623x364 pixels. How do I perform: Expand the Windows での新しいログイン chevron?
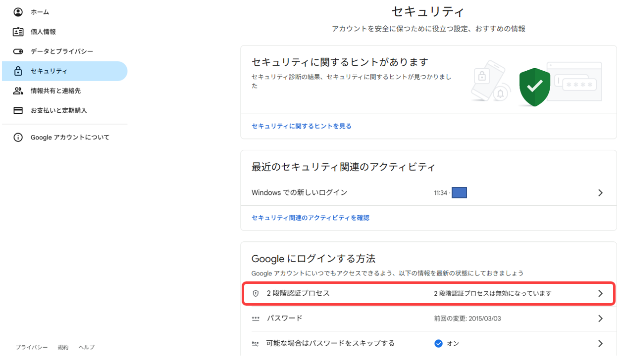(x=600, y=193)
